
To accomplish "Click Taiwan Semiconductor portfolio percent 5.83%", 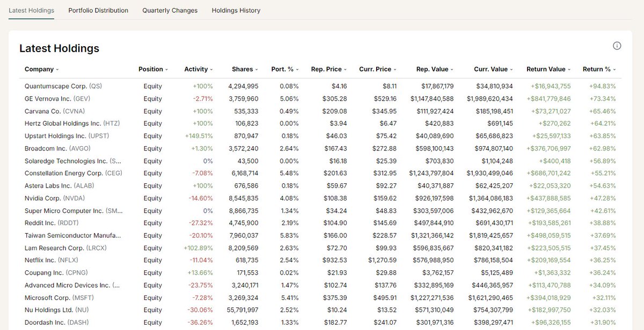I will click(x=289, y=235).
